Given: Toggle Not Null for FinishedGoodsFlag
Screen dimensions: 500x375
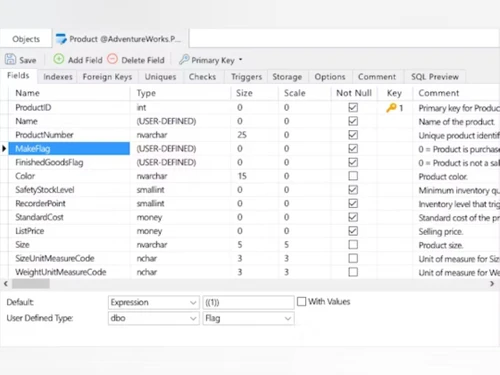Looking at the screenshot, I should (353, 162).
